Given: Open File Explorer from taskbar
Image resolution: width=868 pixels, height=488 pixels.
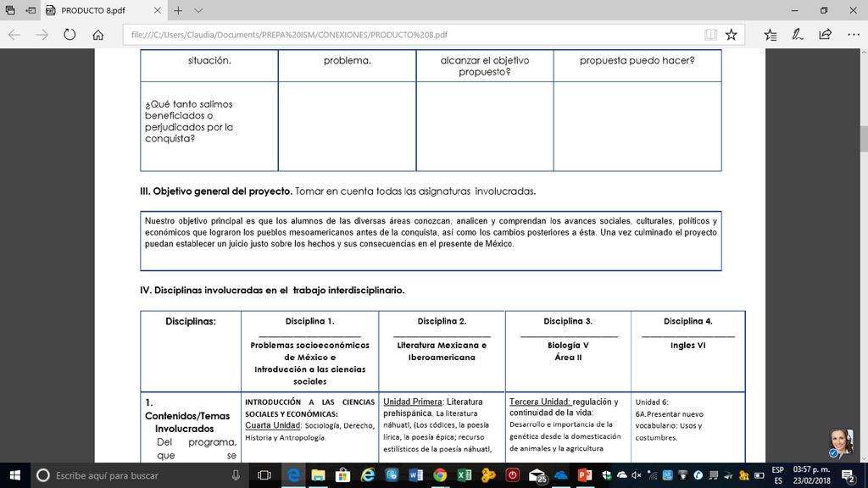Looking at the screenshot, I should 319,475.
